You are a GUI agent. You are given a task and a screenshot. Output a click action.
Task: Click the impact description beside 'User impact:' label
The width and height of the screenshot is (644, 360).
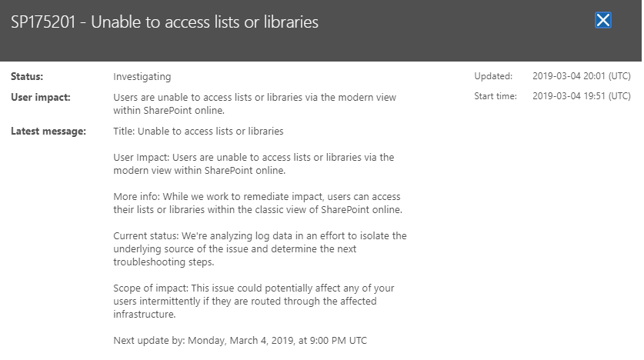pyautogui.click(x=254, y=104)
